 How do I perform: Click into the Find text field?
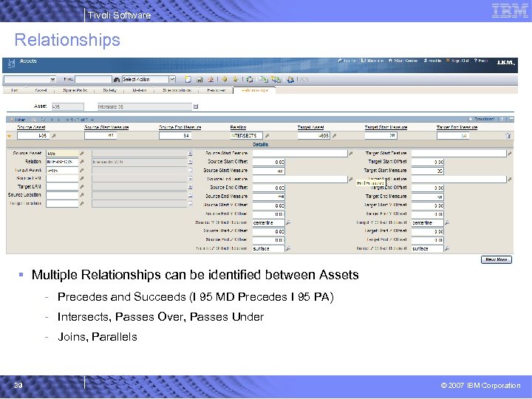coord(93,79)
